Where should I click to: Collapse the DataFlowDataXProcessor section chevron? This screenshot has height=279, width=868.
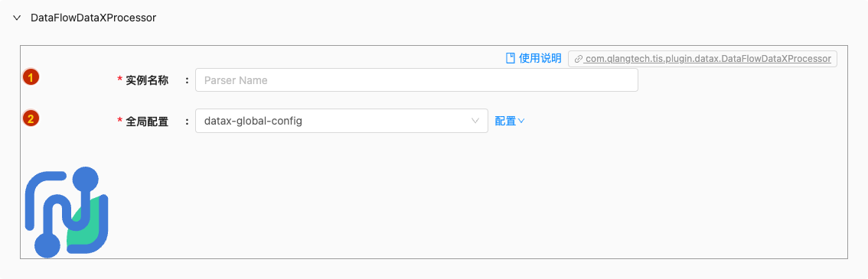tap(17, 18)
